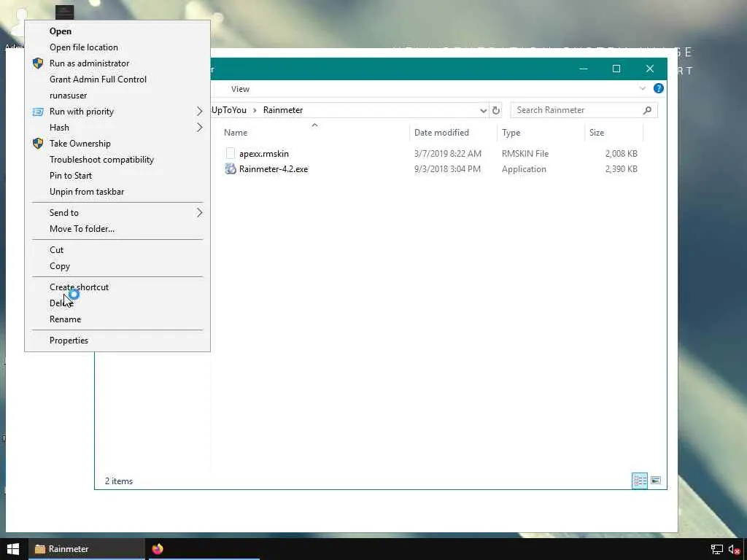This screenshot has width=747, height=560.
Task: Open the address bar history dropdown
Action: tap(483, 111)
